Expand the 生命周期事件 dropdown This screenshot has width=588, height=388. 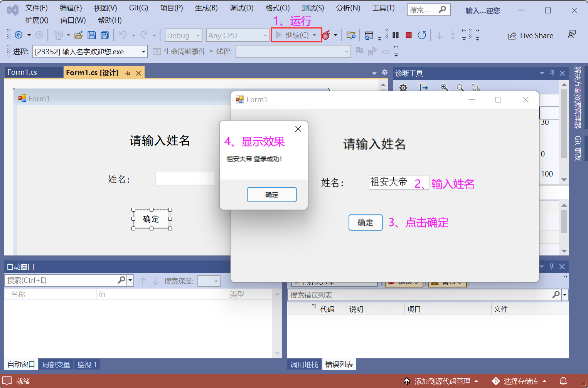(x=211, y=51)
